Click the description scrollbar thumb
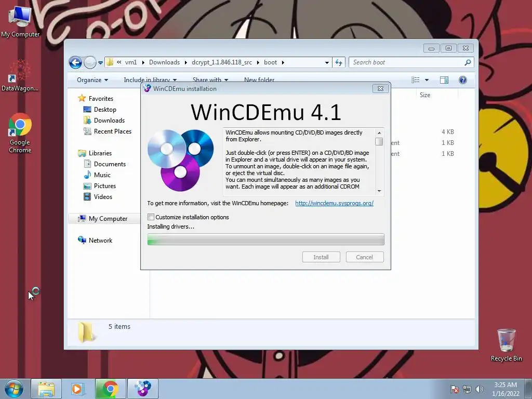532x399 pixels. 379,141
